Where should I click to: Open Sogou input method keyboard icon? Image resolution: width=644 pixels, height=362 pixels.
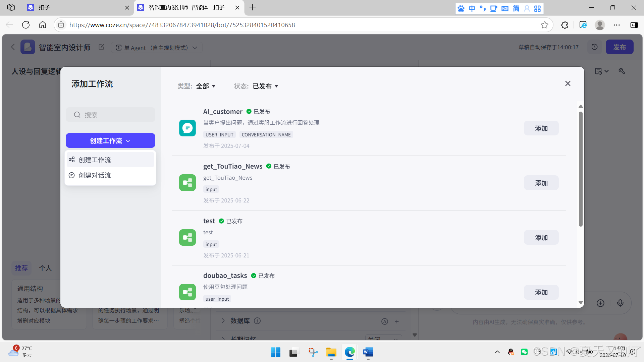pyautogui.click(x=504, y=8)
